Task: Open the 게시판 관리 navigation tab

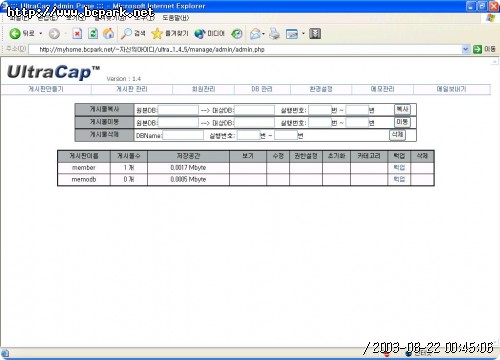Action: [x=132, y=89]
